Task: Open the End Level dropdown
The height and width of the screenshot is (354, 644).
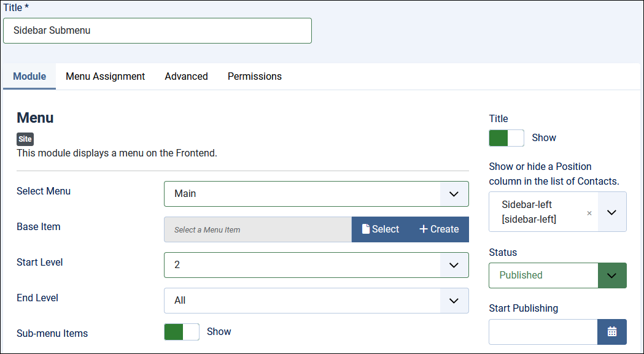Action: 316,301
